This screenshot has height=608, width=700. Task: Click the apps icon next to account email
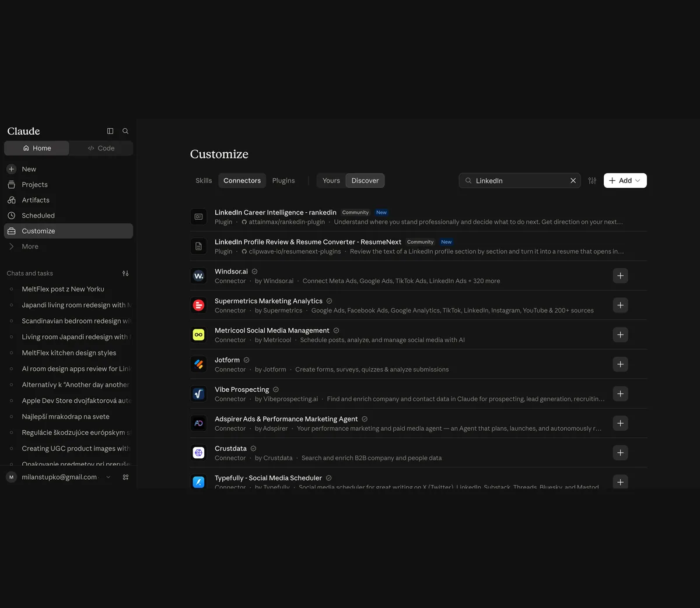click(125, 477)
